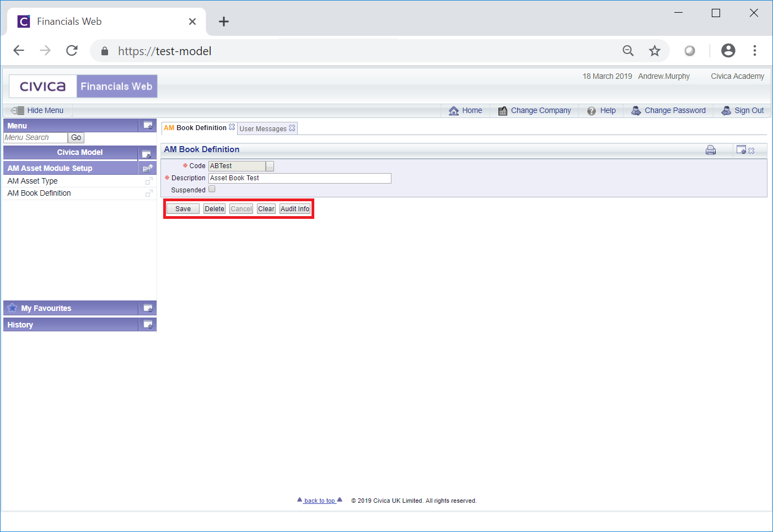Click the Help link
Screen dimensions: 773x532
tap(608, 110)
